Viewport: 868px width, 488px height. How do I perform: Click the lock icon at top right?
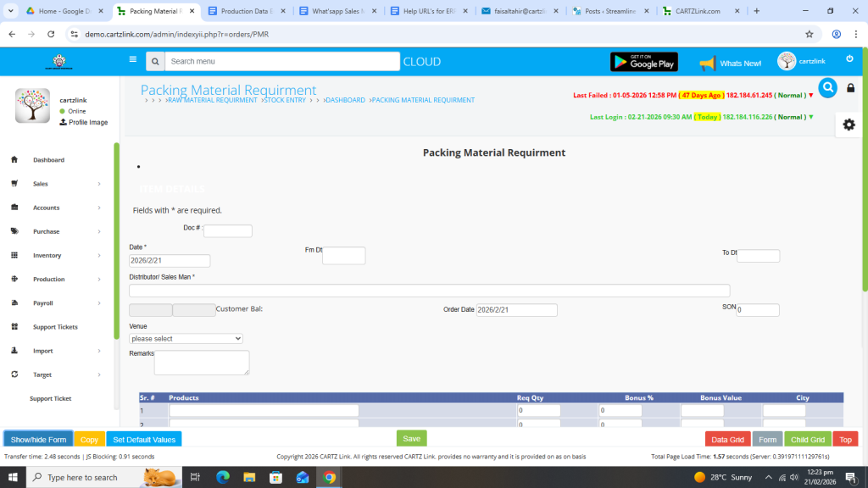(851, 88)
